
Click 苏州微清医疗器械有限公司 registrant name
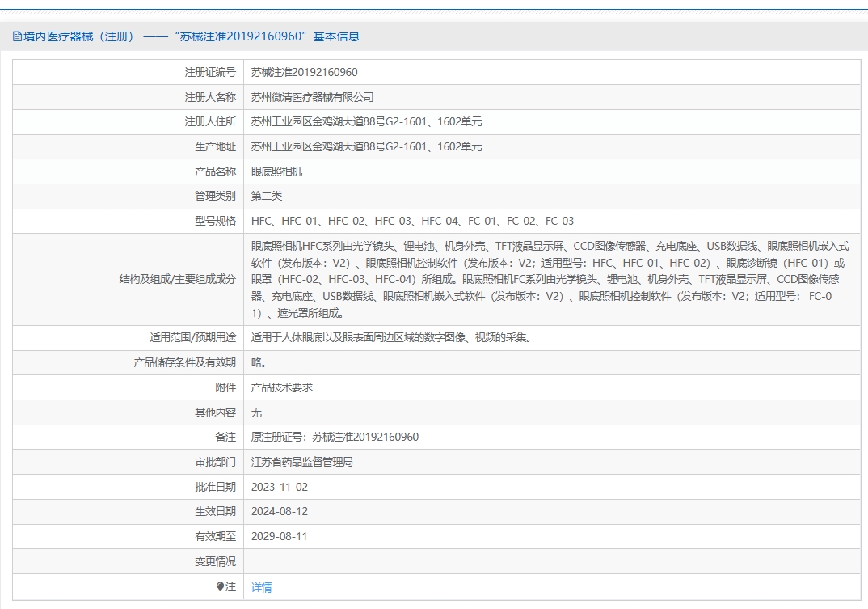click(x=312, y=97)
